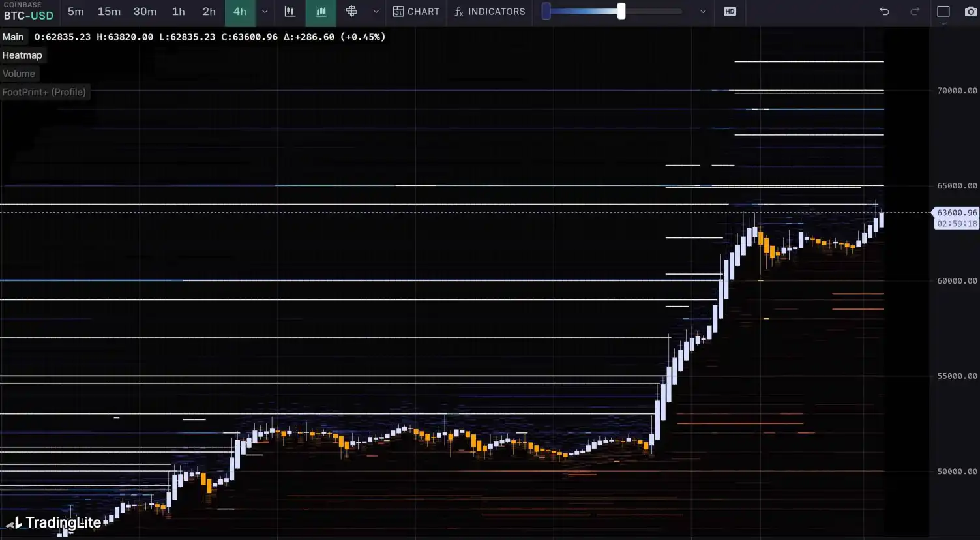This screenshot has width=980, height=540.
Task: Expand the timeframe dropdown arrow after 4h
Action: pos(265,12)
